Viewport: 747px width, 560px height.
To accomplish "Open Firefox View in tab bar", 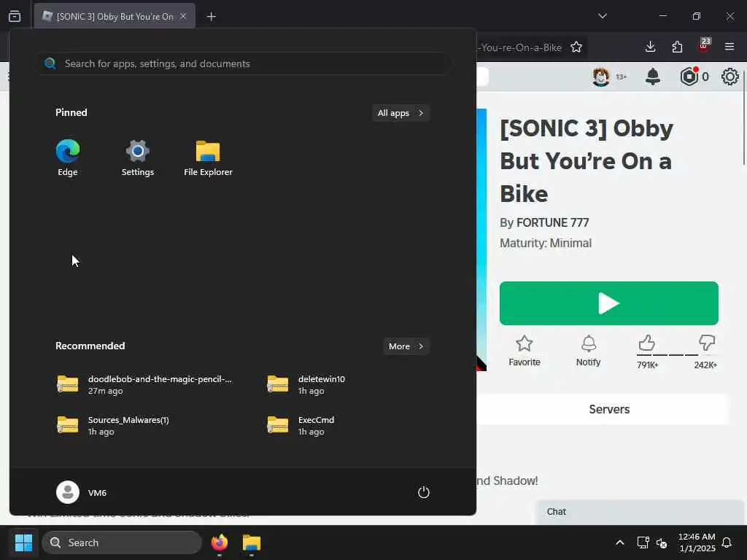I will pyautogui.click(x=15, y=16).
